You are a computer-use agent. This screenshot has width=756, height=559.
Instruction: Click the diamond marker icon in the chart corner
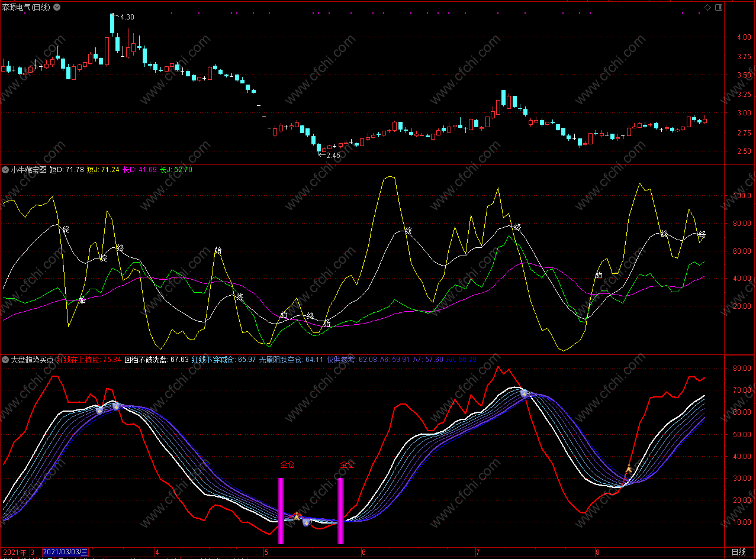(707, 7)
